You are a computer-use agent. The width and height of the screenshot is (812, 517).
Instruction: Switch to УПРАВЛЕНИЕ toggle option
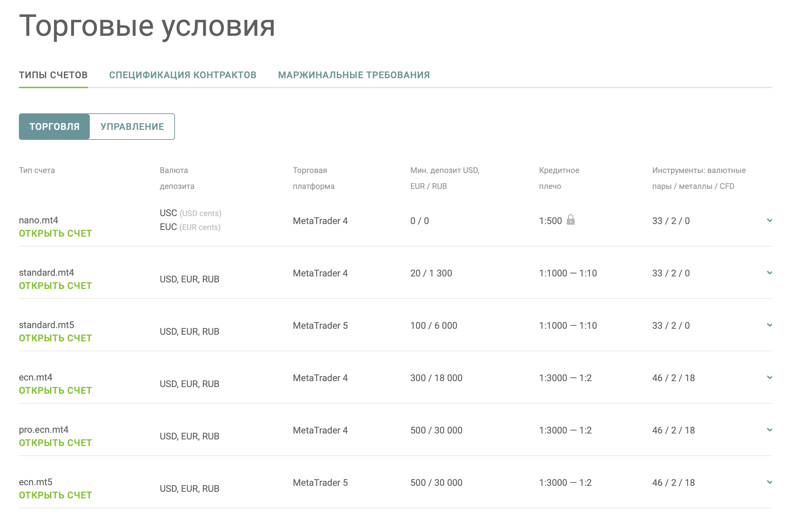(x=132, y=127)
